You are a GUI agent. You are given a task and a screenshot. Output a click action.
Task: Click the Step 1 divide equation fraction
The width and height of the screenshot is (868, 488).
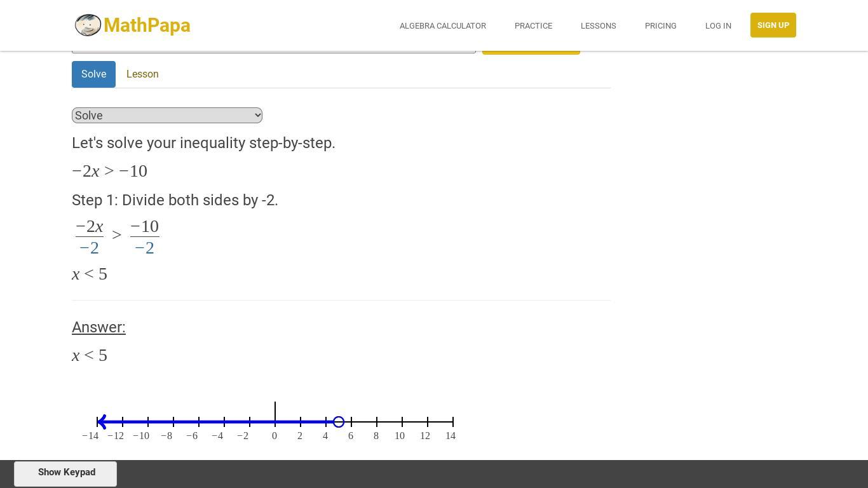117,236
